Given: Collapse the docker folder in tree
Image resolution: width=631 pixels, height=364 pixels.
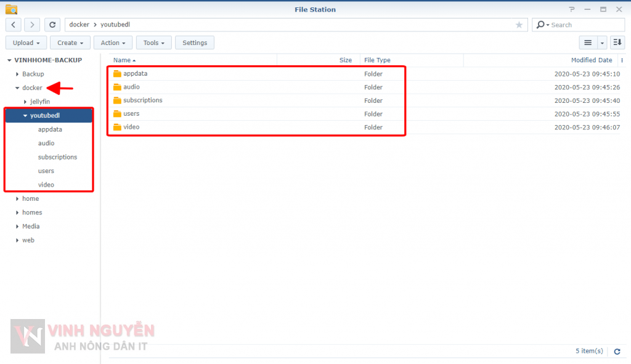Looking at the screenshot, I should pyautogui.click(x=17, y=88).
